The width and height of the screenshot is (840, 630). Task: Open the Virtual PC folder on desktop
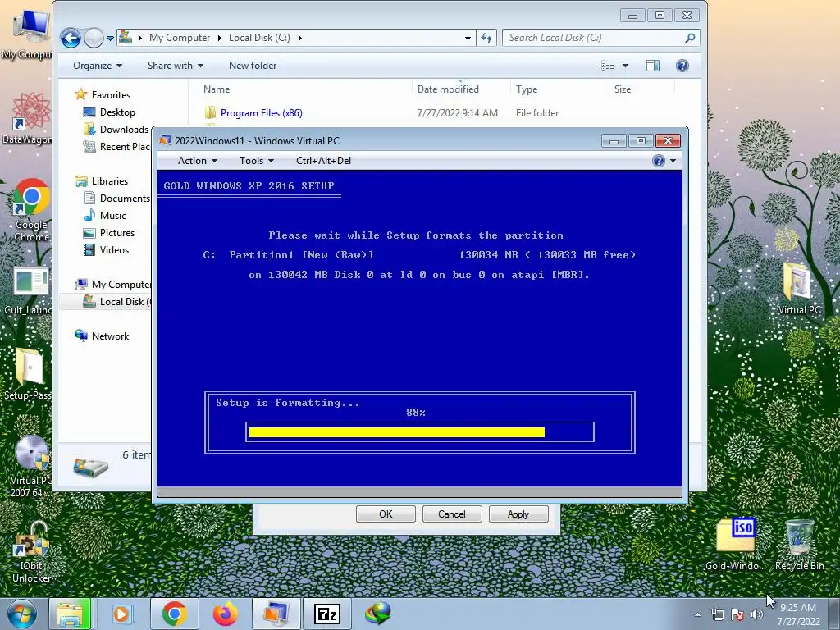coord(799,287)
